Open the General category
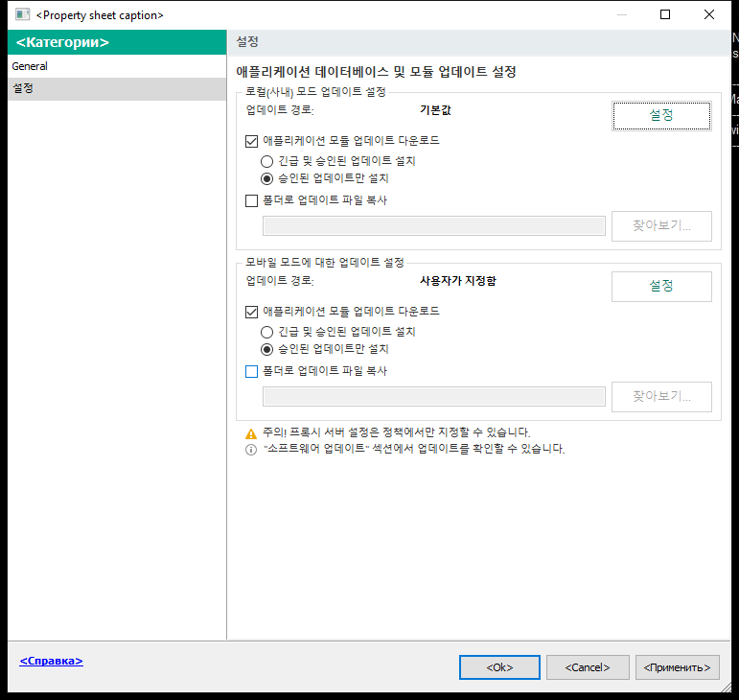This screenshot has width=739, height=700. pyautogui.click(x=117, y=66)
